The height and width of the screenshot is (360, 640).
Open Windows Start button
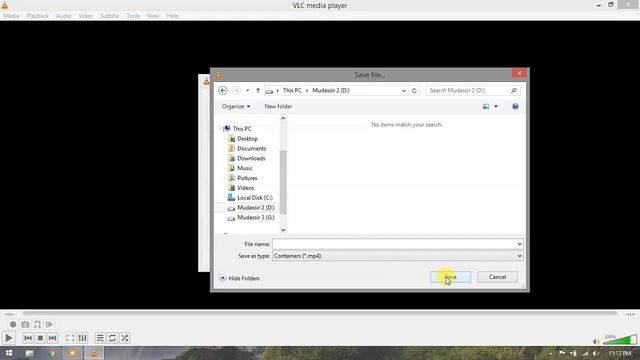coord(9,353)
